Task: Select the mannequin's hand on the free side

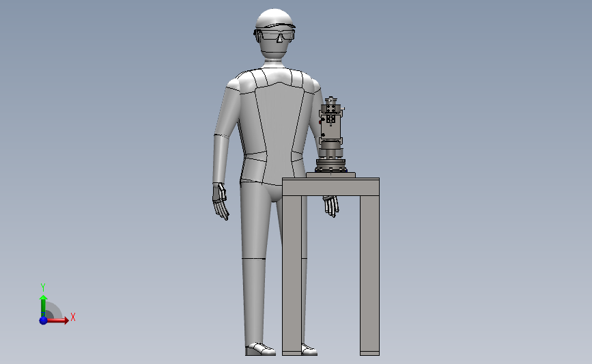Action: click(x=221, y=201)
